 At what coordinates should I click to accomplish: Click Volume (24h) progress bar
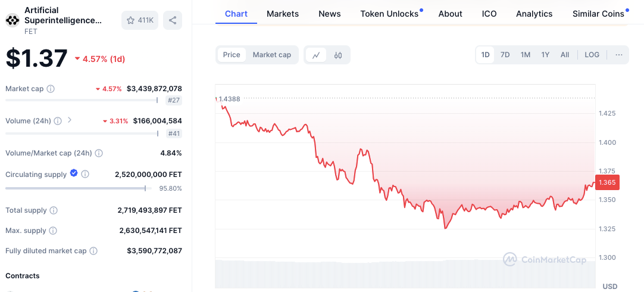pyautogui.click(x=82, y=133)
